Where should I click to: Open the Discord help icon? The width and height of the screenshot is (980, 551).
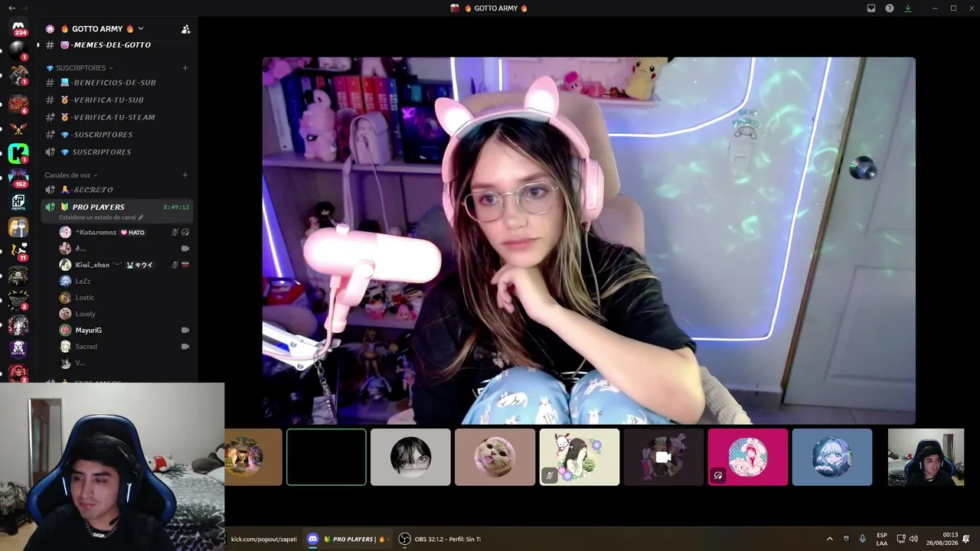(x=890, y=8)
